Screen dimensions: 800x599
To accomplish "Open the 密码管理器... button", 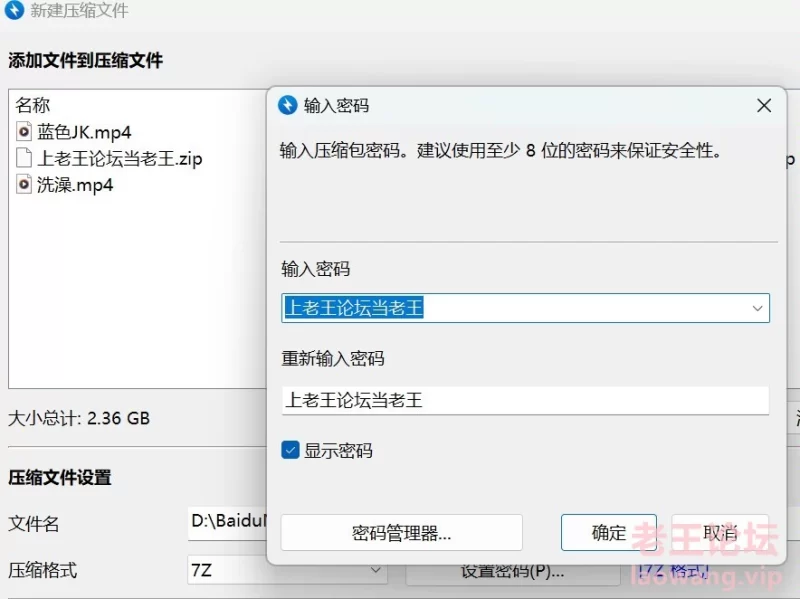I will point(402,533).
